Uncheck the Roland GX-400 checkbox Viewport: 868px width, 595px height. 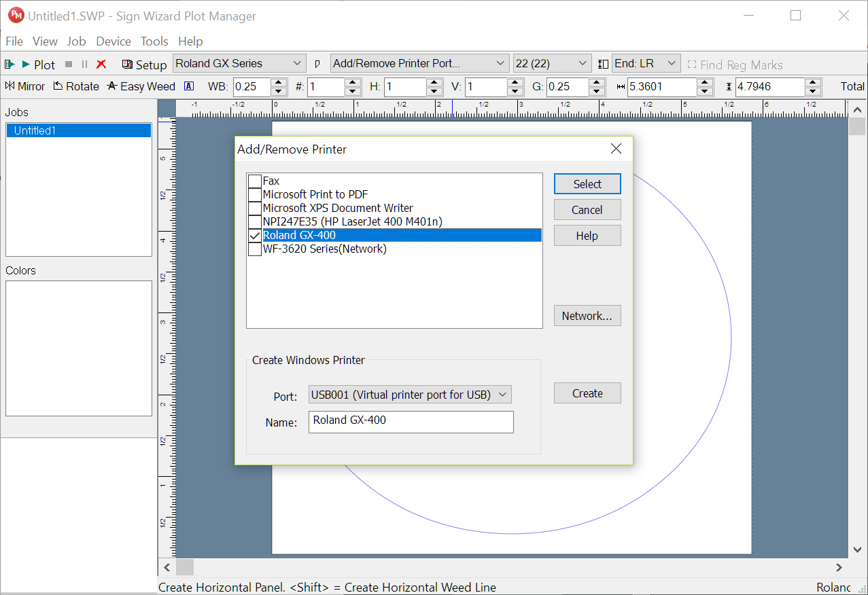tap(255, 236)
